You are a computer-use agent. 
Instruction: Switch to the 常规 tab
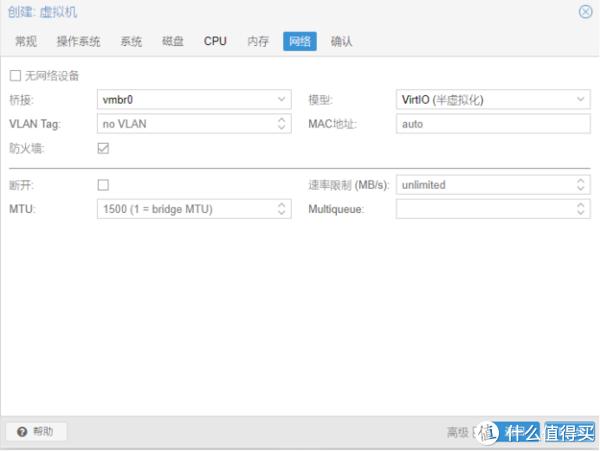[x=26, y=41]
